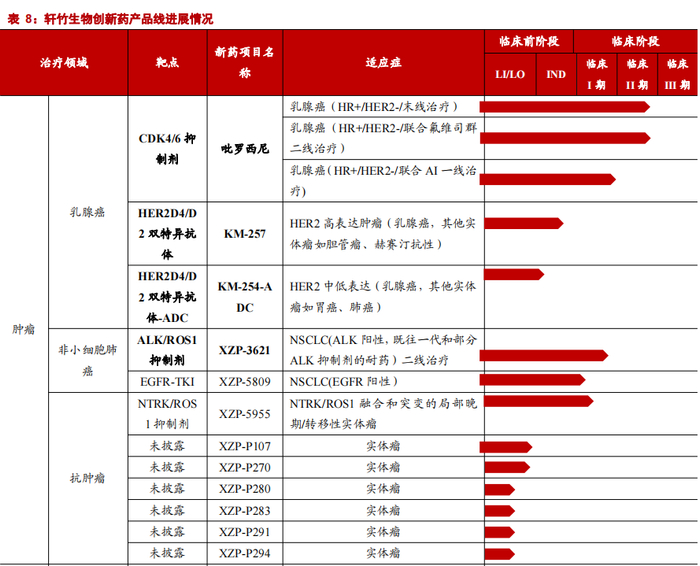Screen dimensions: 700x566
Task: Click the KM-257 project name
Action: pyautogui.click(x=245, y=233)
